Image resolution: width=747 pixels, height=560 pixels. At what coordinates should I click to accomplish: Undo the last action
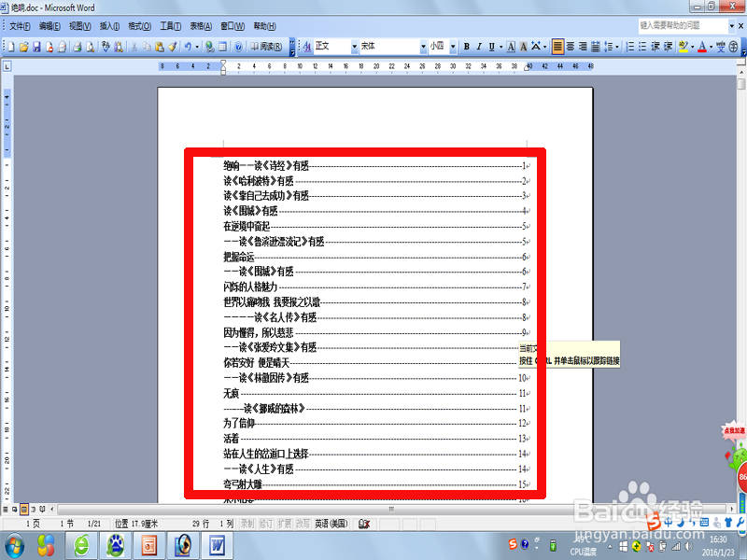pos(188,47)
